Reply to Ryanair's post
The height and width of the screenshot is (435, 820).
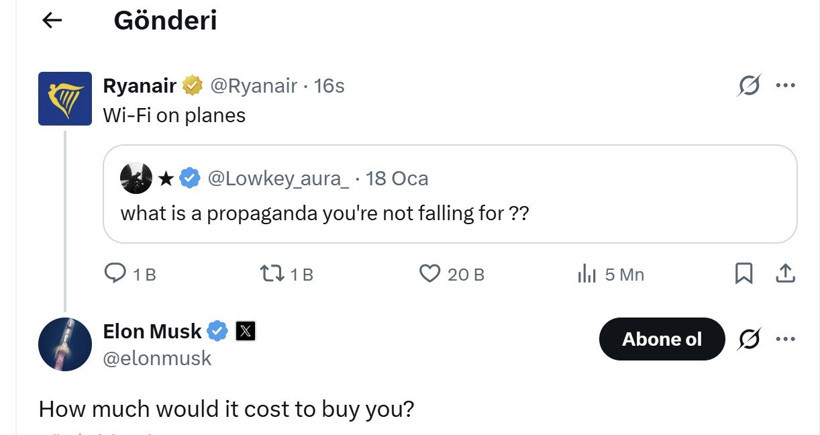pyautogui.click(x=116, y=273)
